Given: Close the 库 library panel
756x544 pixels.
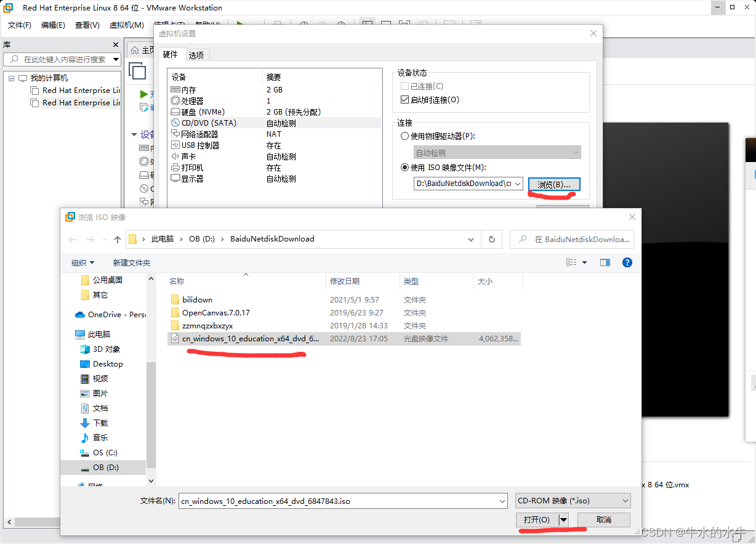Looking at the screenshot, I should 116,45.
